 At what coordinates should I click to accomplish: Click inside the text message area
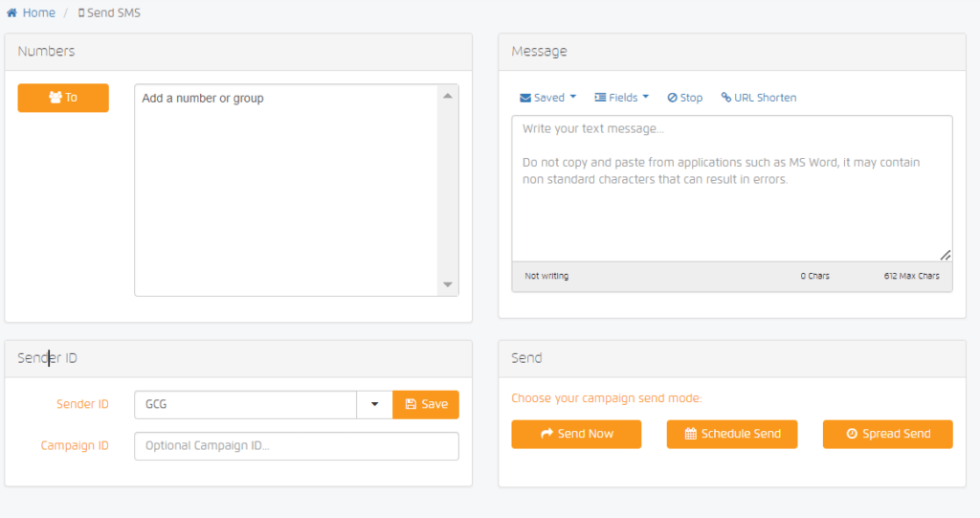point(731,188)
